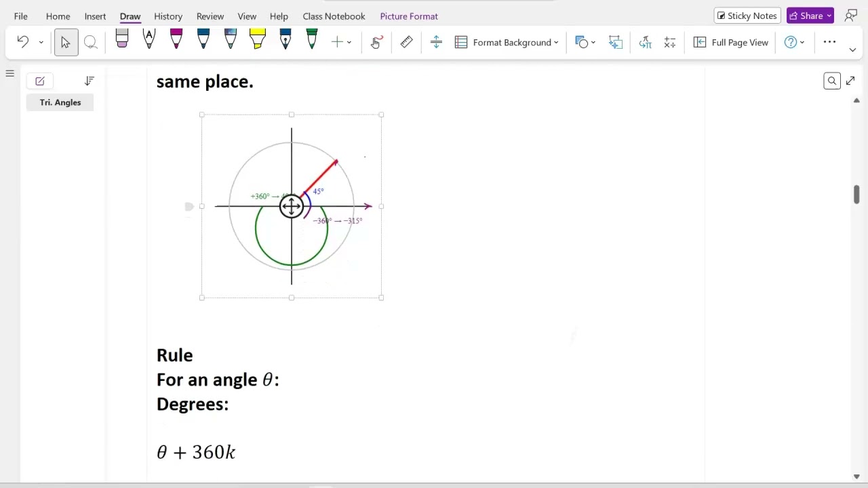The width and height of the screenshot is (868, 488).
Task: Select the Text pen with letter A
Action: point(149,39)
